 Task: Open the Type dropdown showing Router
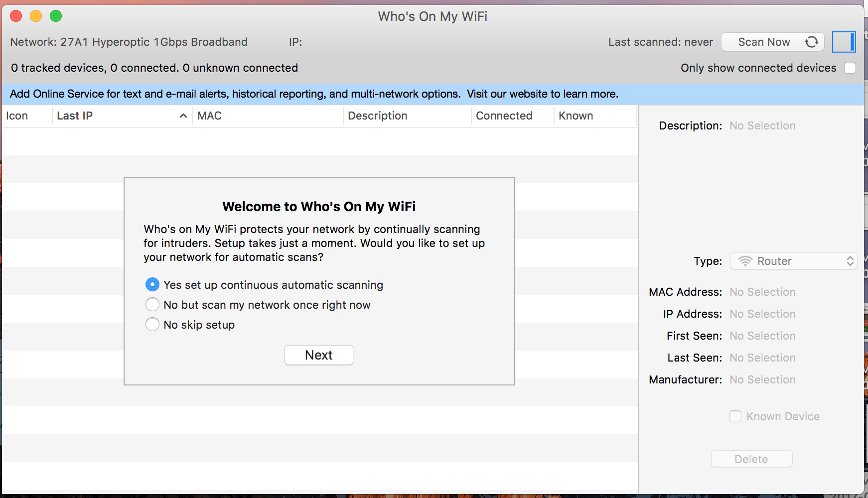792,261
